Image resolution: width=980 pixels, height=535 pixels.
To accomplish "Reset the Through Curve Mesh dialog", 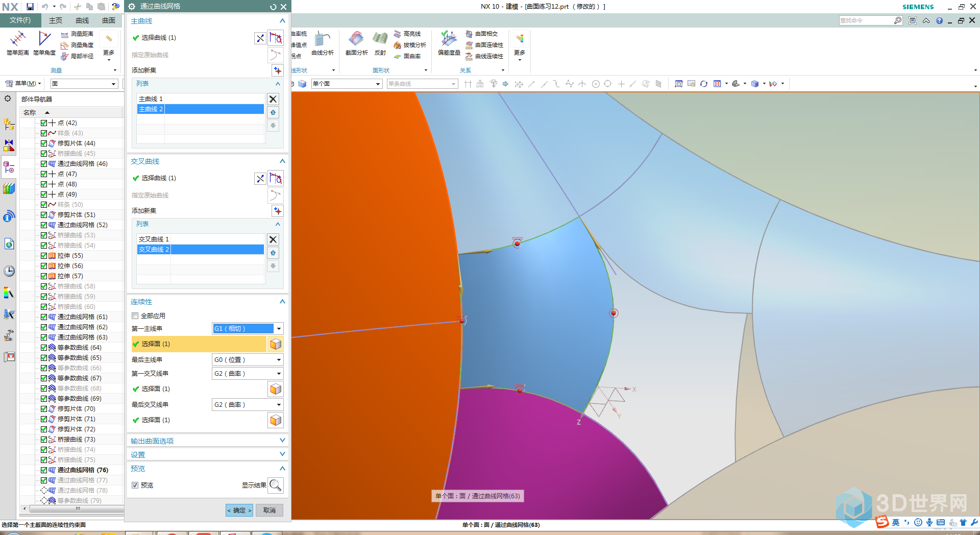I will coord(273,7).
